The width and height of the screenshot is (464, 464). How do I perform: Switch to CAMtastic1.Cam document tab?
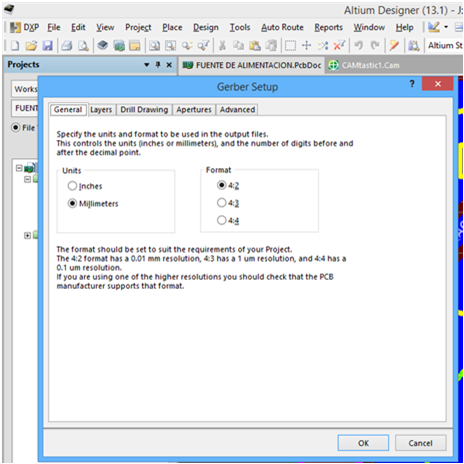tap(364, 65)
